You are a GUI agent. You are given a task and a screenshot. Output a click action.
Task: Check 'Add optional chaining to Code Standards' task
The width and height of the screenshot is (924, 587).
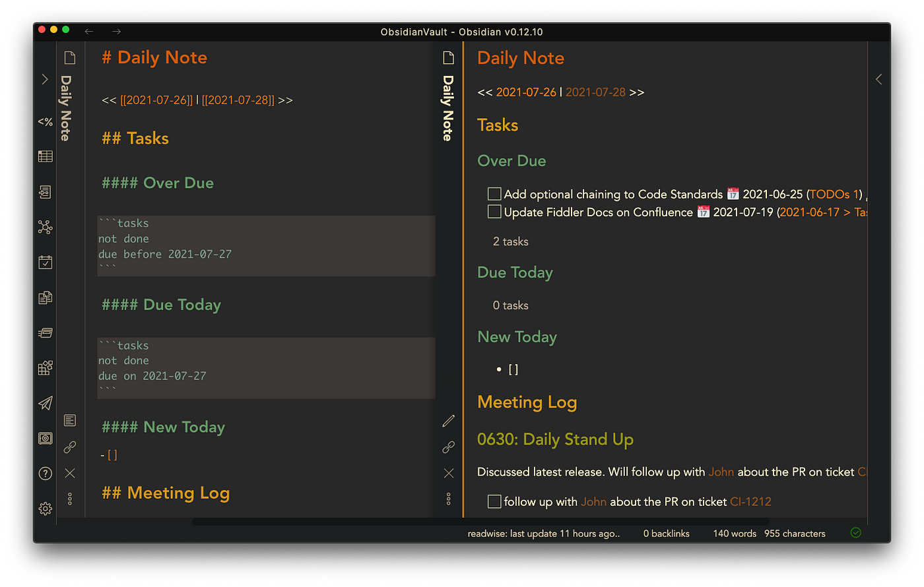(x=494, y=194)
